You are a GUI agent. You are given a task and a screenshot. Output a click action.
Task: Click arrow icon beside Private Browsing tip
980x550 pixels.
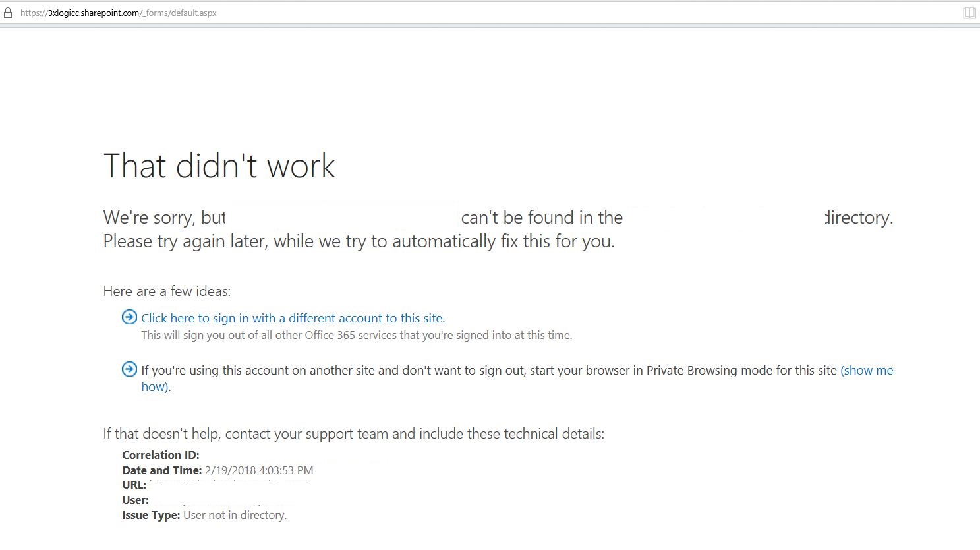[x=130, y=369]
